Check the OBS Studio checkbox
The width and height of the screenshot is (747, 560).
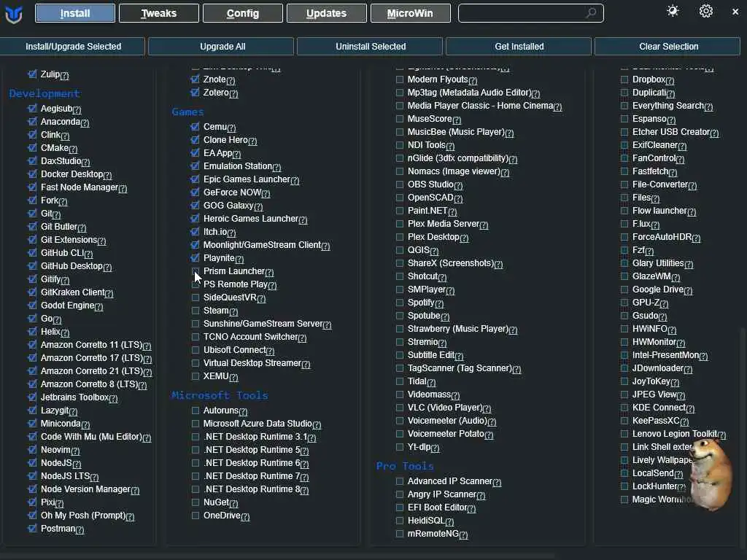pos(400,184)
